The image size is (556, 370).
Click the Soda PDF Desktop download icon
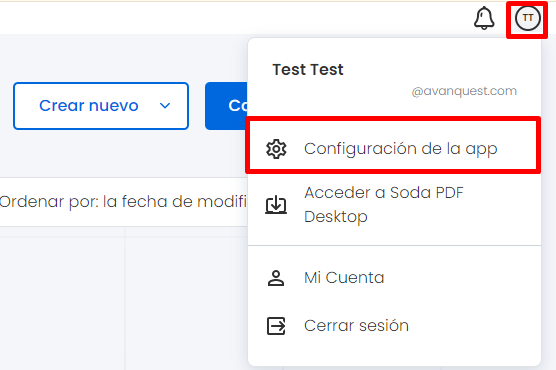click(276, 205)
